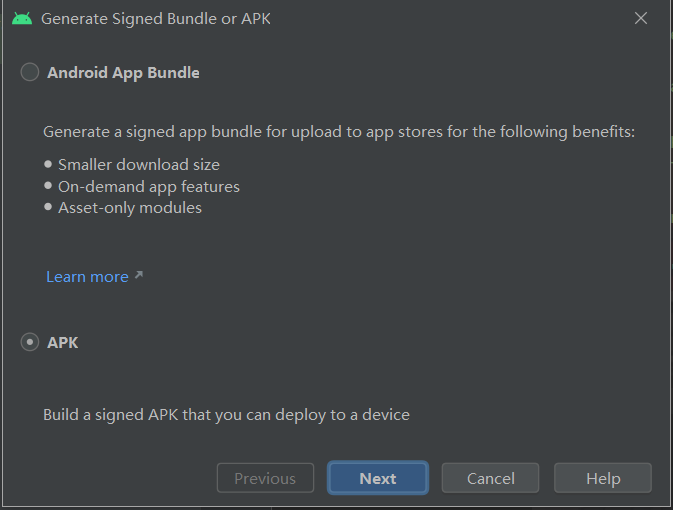Image resolution: width=673 pixels, height=510 pixels.
Task: Click the Android logo in the title bar
Action: coord(22,18)
